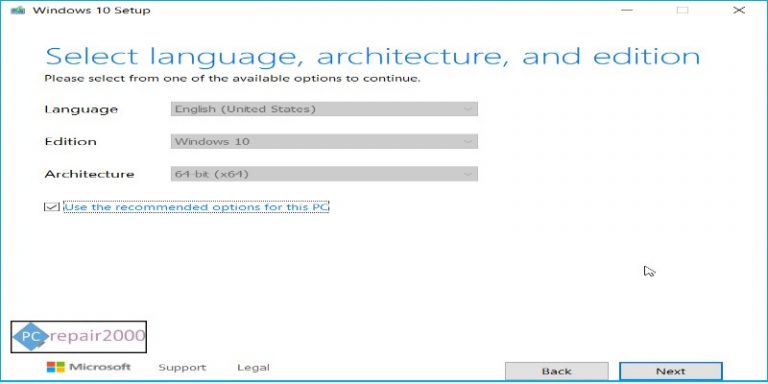Click the 'Please select from one of the available options' text
768x384 pixels.
(233, 78)
